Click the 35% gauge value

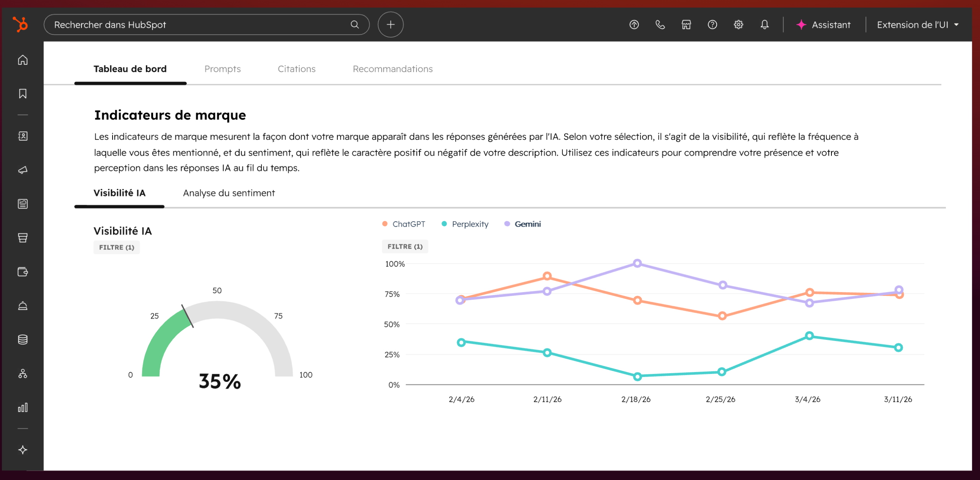pos(220,381)
